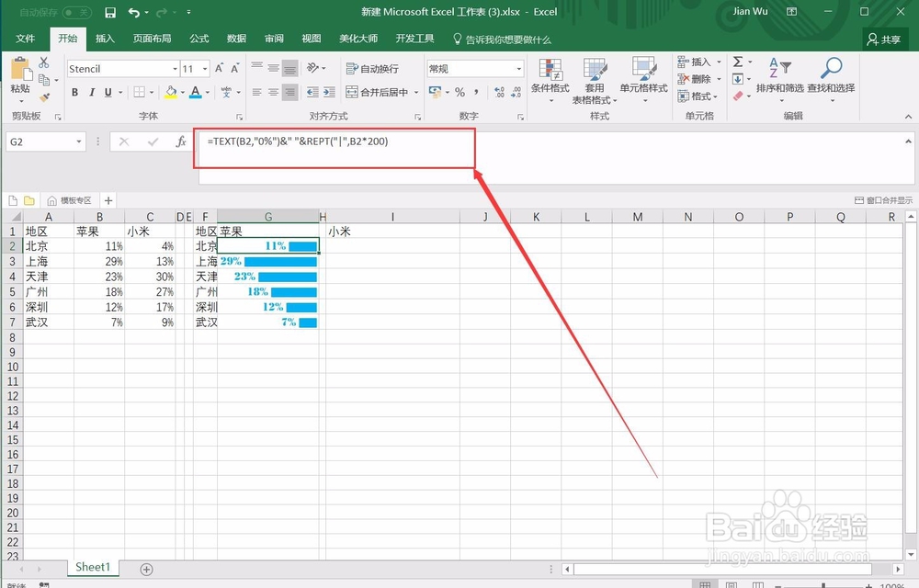Click the Sheet1 tab
Viewport: 919px width, 588px height.
click(x=93, y=567)
